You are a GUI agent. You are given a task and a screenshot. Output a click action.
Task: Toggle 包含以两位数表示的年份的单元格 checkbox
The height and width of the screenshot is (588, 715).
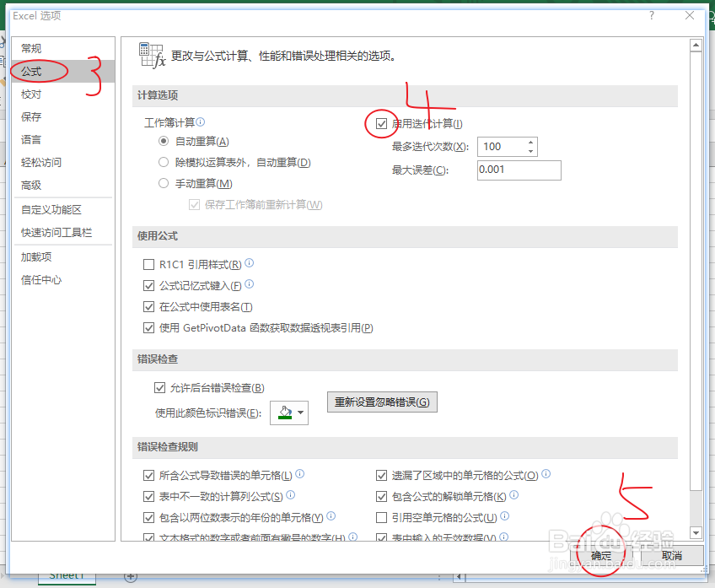pyautogui.click(x=148, y=517)
